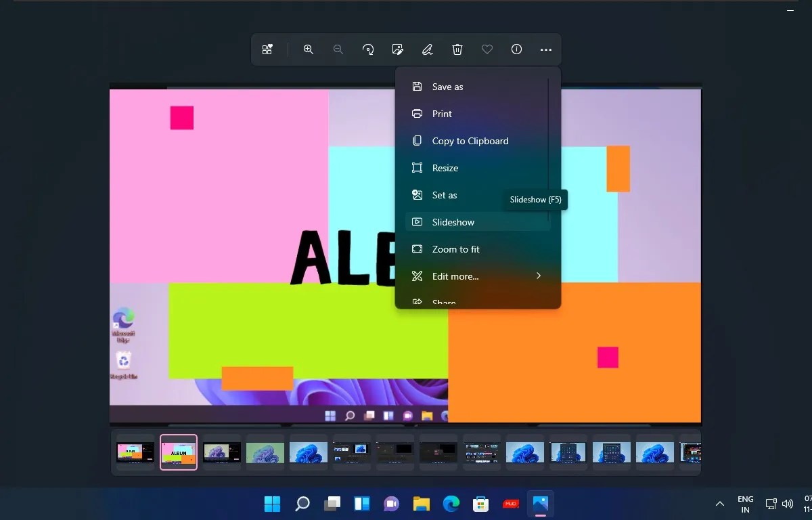Open Microsoft Edge from the taskbar
The width and height of the screenshot is (812, 520).
tap(451, 504)
